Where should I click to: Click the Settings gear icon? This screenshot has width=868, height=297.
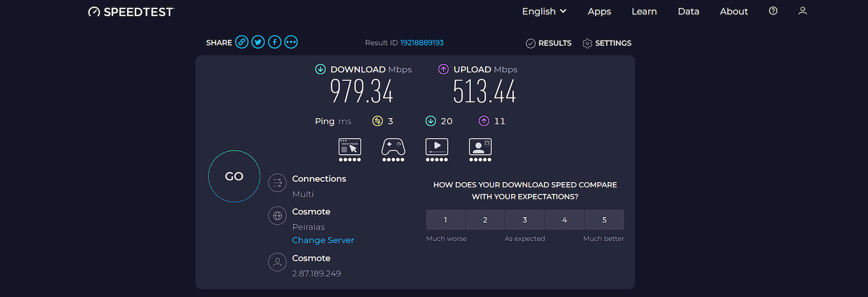click(x=587, y=43)
